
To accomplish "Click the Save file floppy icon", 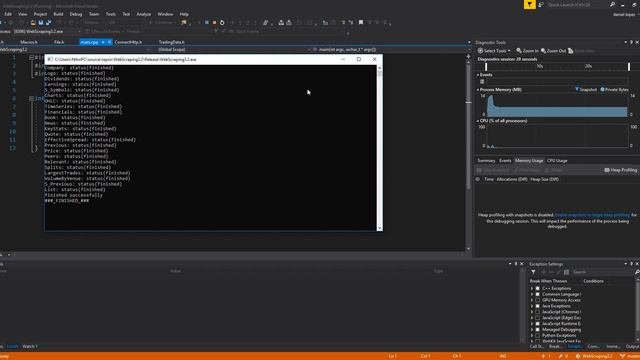I will coord(41,22).
